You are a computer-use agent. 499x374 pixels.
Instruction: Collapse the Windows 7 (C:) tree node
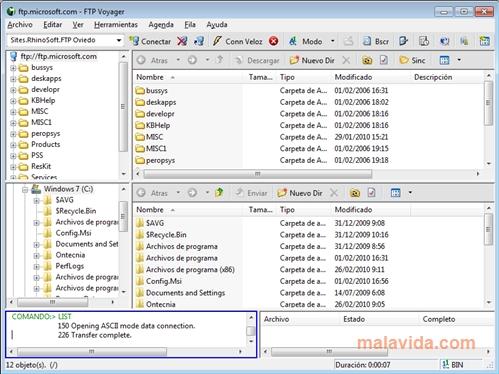pos(25,190)
